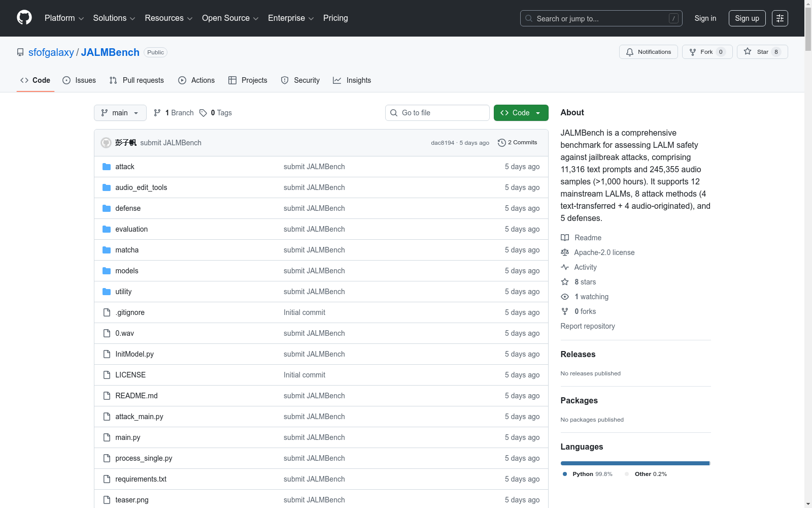Fork the JALMBench repository

tap(707, 52)
